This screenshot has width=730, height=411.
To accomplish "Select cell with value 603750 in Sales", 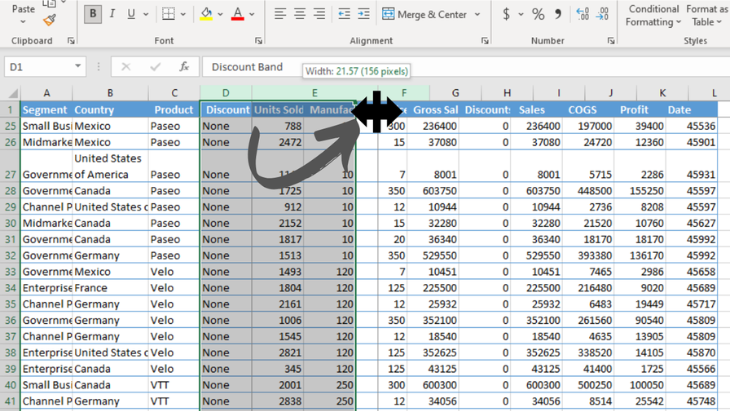I will [x=535, y=191].
